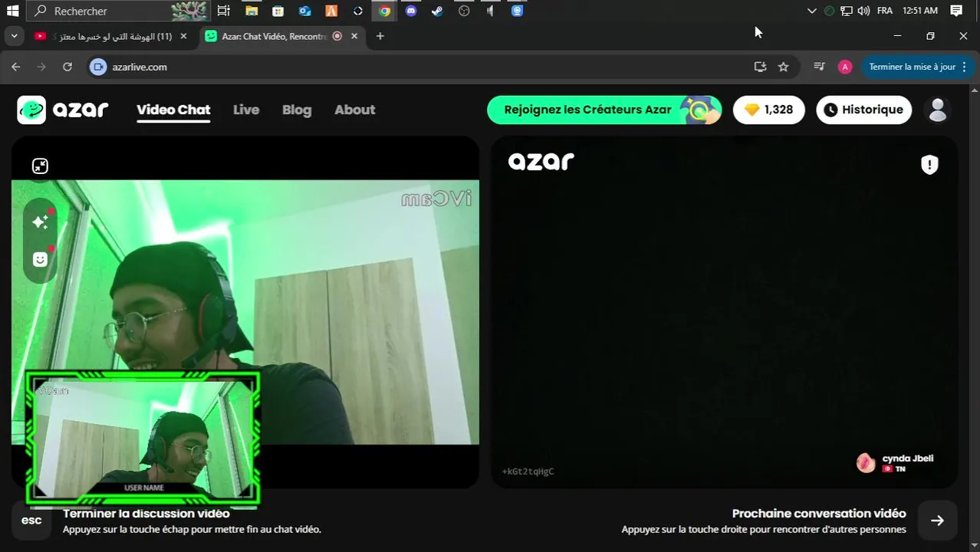Open the volume control in system tray

(863, 11)
